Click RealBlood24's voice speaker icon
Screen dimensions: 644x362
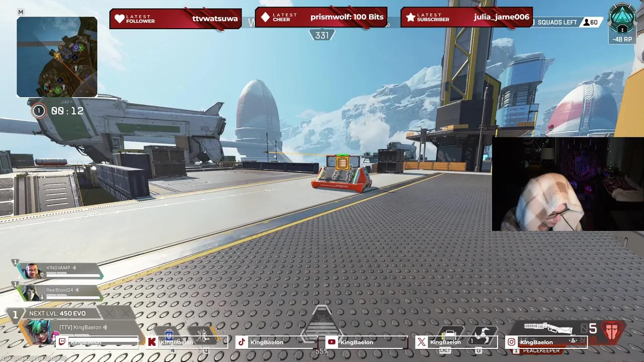point(76,290)
